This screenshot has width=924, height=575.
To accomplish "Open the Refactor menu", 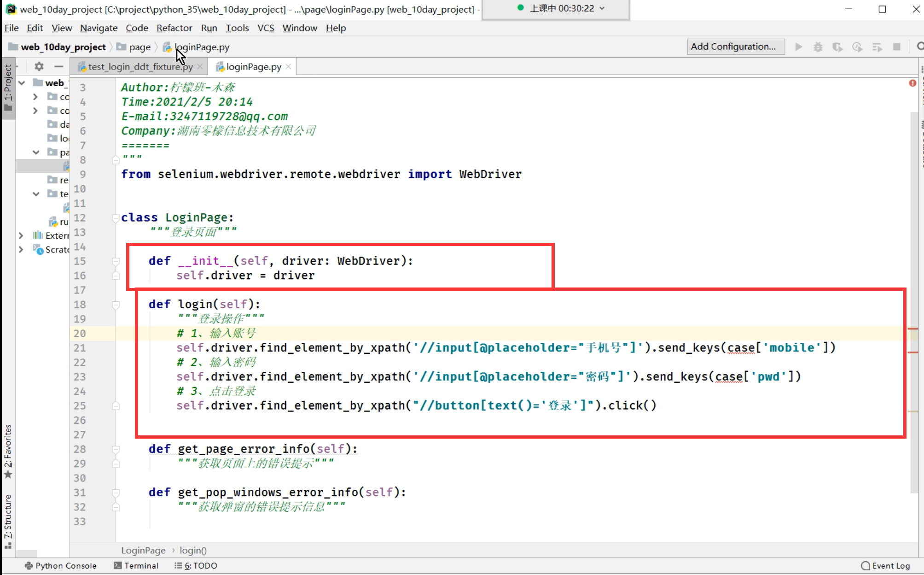I will (x=174, y=28).
